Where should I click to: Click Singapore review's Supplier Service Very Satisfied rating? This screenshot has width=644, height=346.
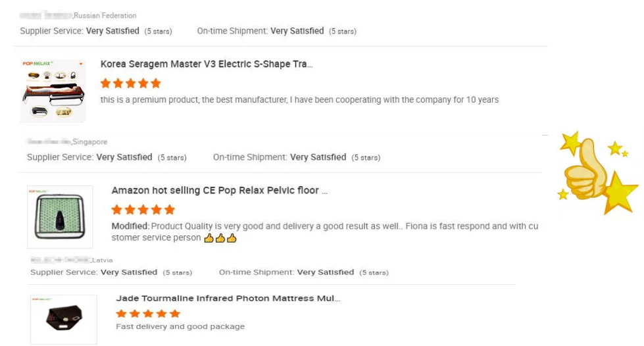[124, 158]
